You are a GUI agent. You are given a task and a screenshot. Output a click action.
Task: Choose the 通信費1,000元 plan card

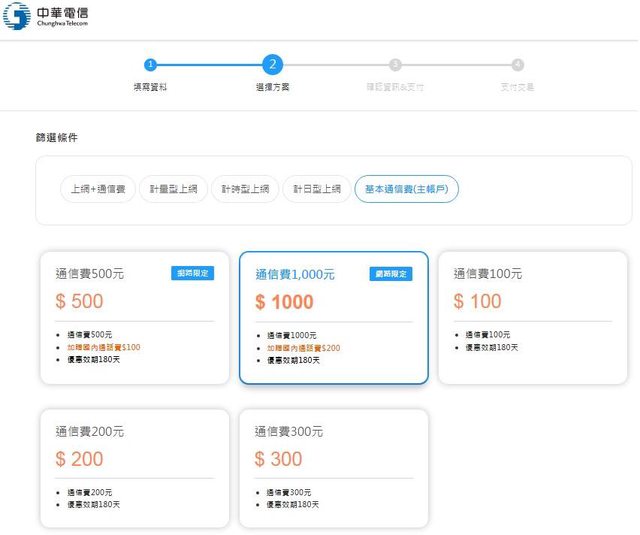333,317
